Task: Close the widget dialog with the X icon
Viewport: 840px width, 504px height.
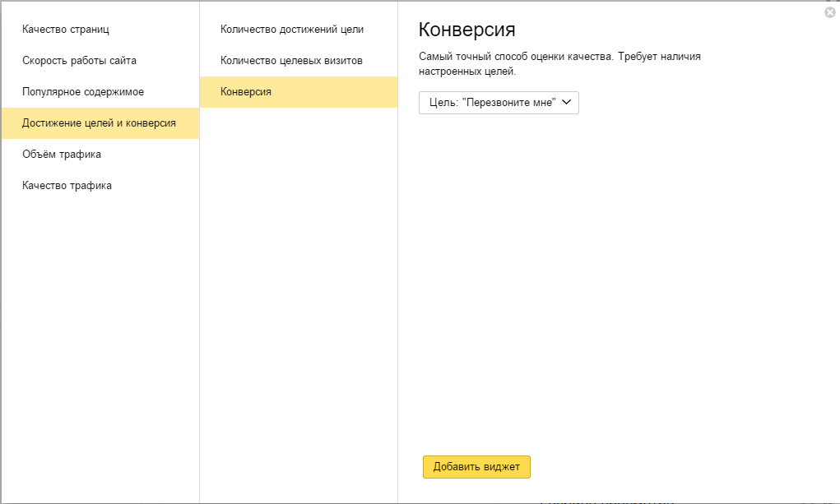Action: coord(830,12)
